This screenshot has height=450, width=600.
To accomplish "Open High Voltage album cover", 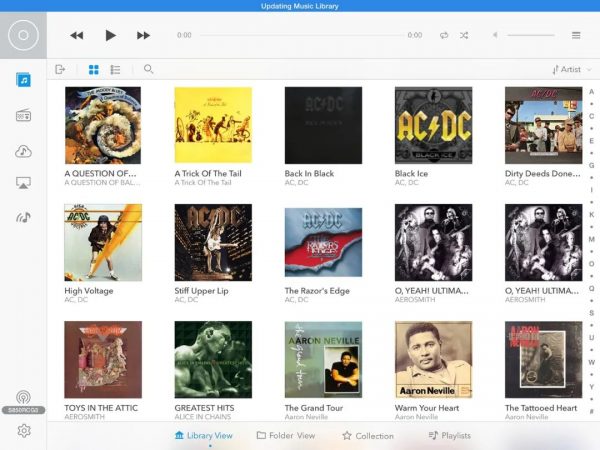I will (x=103, y=243).
